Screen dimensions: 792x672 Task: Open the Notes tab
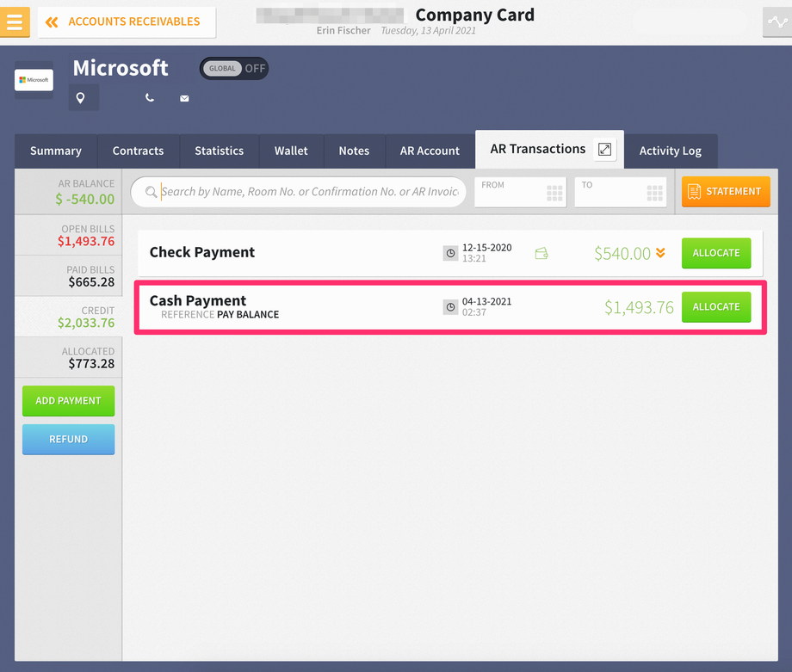(x=354, y=151)
